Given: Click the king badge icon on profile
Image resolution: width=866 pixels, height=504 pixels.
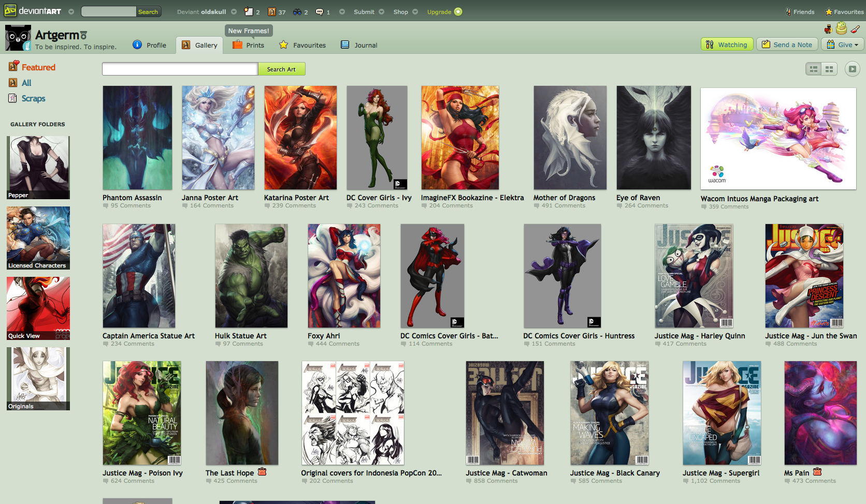Looking at the screenshot, I should click(828, 28).
